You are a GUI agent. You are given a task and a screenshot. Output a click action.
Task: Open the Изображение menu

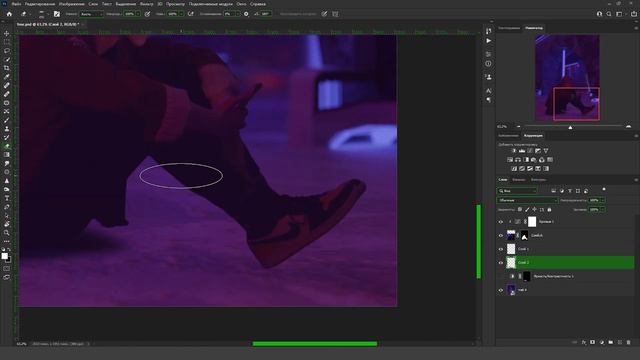pyautogui.click(x=71, y=4)
